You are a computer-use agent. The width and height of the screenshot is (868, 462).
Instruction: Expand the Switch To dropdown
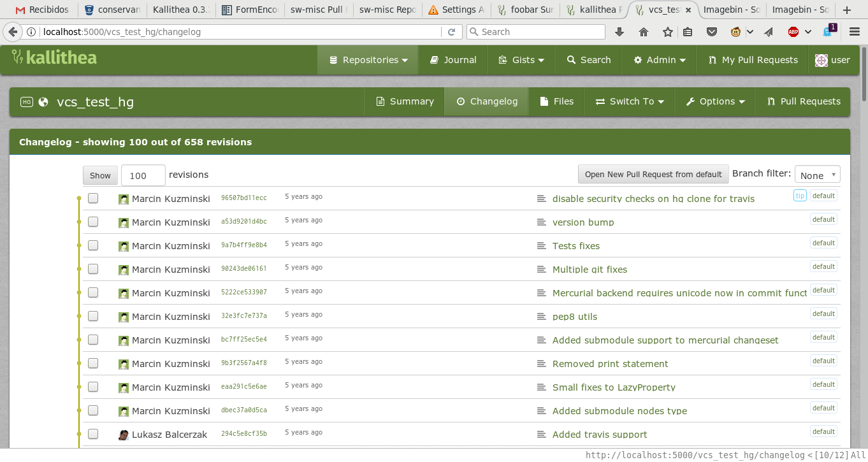[x=630, y=101]
